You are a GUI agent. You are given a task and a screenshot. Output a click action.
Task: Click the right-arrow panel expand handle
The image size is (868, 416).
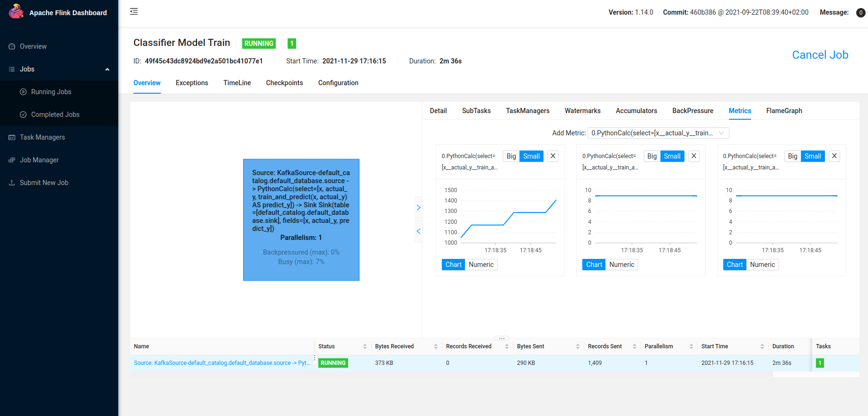[x=419, y=208]
